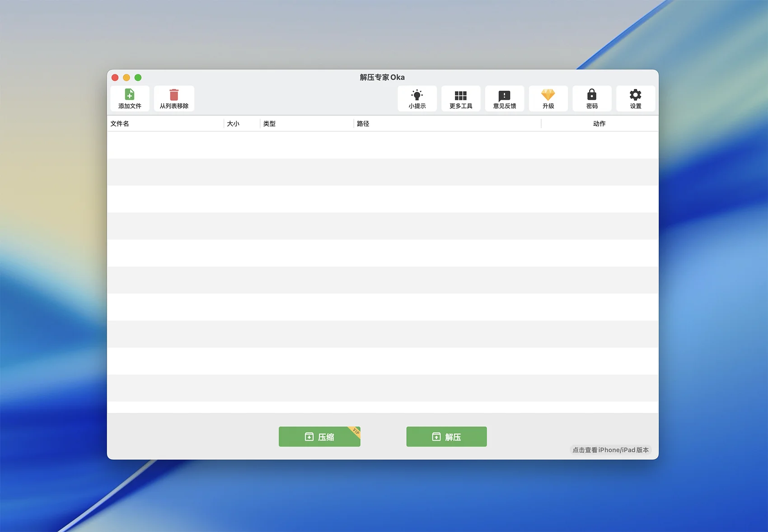Open the More Tools grid icon

(460, 95)
